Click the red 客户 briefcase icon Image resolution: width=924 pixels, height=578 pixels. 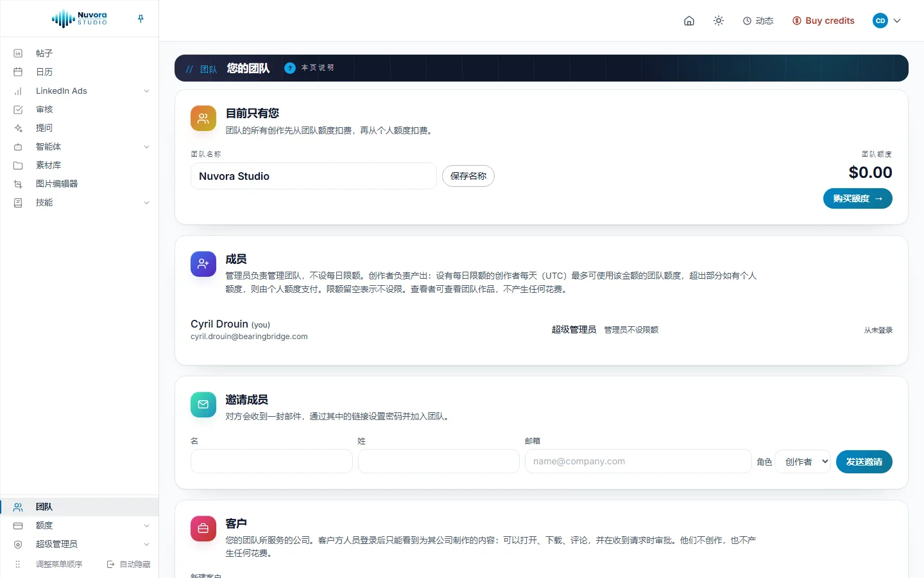[203, 529]
